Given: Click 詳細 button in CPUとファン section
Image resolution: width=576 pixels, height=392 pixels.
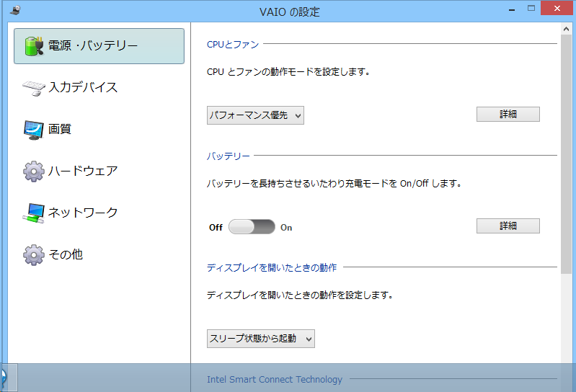Looking at the screenshot, I should tap(508, 114).
